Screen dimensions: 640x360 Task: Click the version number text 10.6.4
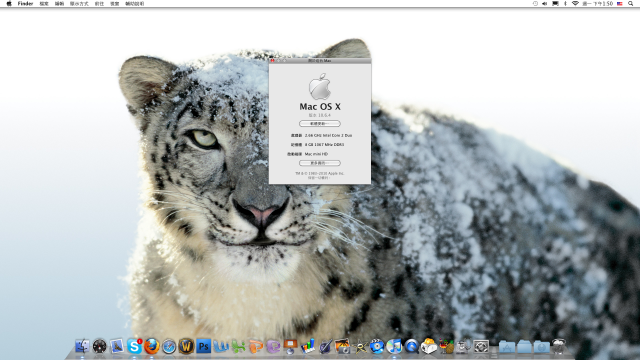[x=324, y=116]
